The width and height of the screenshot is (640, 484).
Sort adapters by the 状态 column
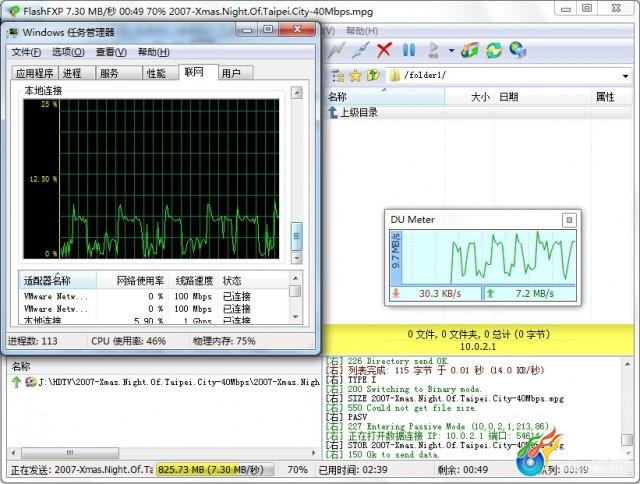click(x=253, y=280)
